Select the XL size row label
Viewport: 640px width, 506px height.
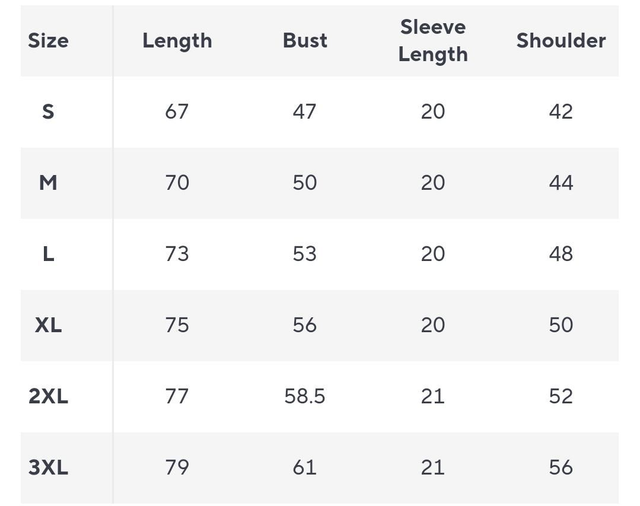48,325
